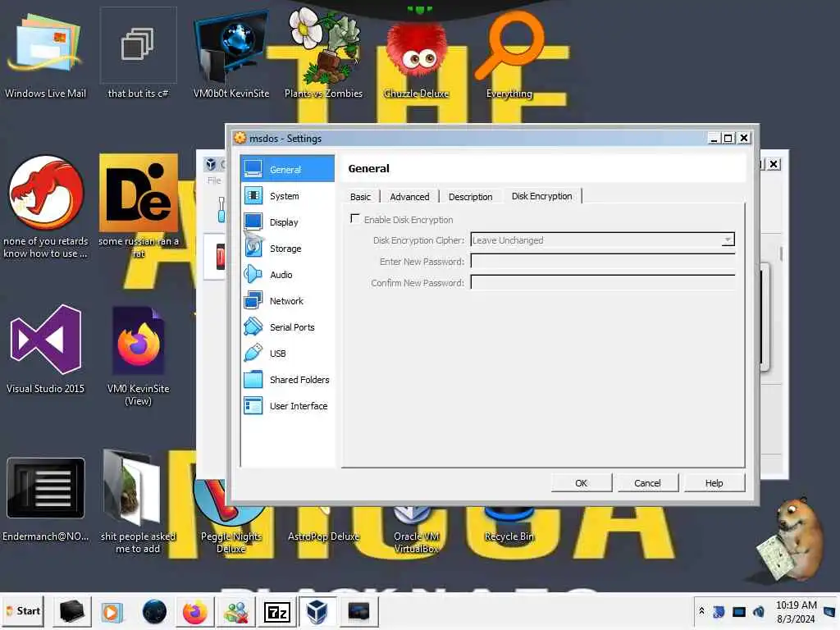The height and width of the screenshot is (630, 840).
Task: Launch Chuzzle Deluxe desktop icon
Action: [416, 58]
